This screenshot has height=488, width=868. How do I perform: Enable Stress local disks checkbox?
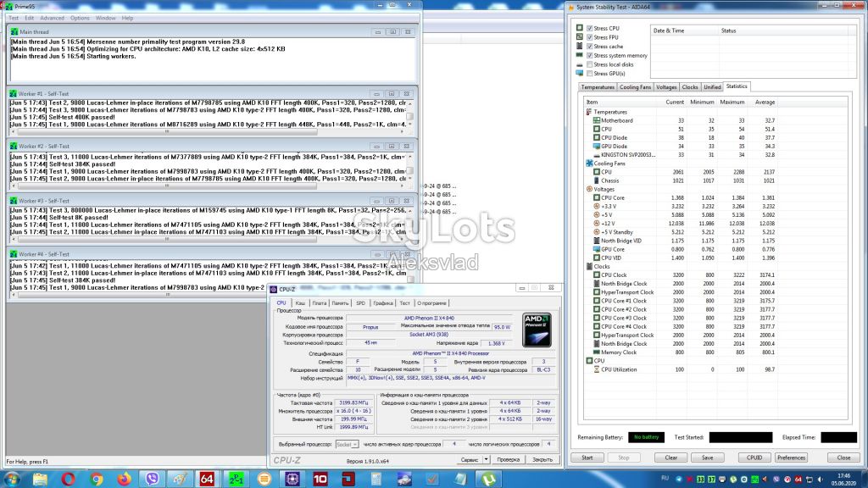590,64
